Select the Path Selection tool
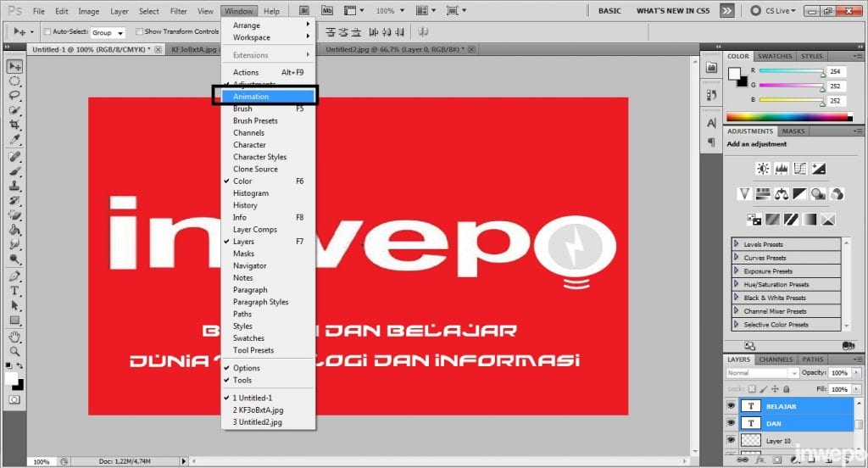This screenshot has width=868, height=468. pyautogui.click(x=15, y=305)
